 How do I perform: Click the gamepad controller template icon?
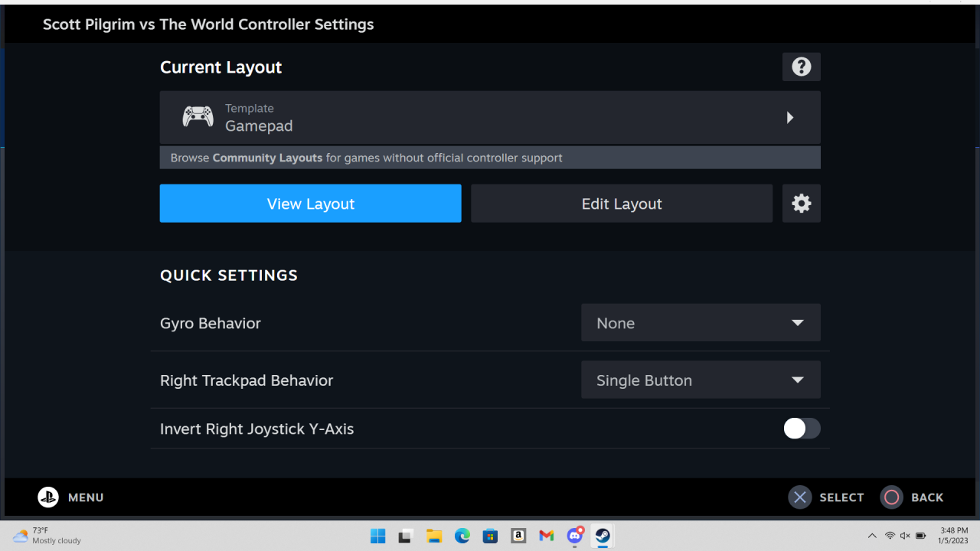tap(198, 117)
